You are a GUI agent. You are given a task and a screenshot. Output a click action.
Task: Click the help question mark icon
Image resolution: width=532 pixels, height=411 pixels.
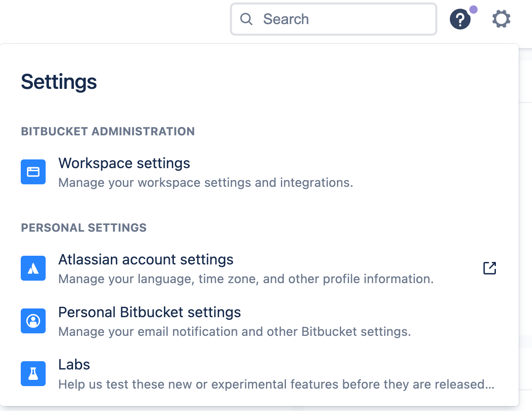coord(460,20)
